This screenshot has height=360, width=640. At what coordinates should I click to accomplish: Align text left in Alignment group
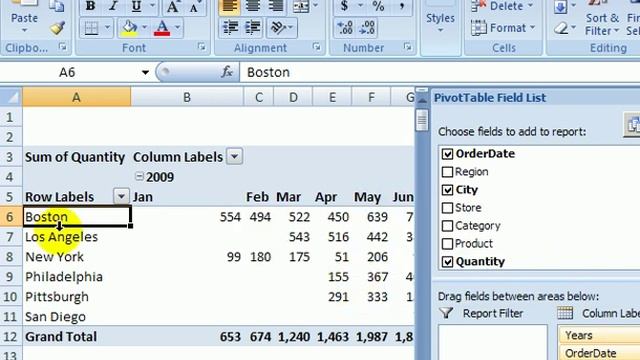click(x=229, y=7)
